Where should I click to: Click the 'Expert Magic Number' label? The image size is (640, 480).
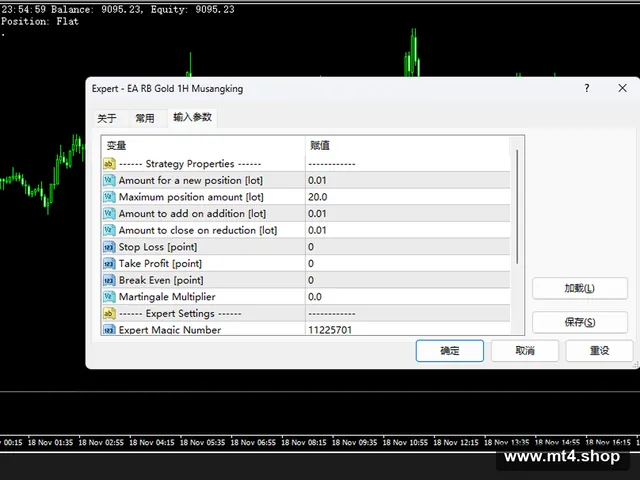(x=170, y=329)
